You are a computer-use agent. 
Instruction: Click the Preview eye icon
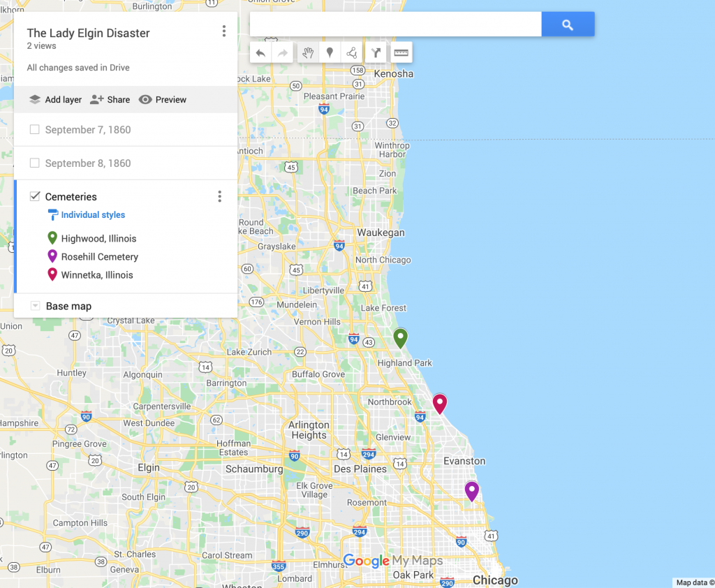(x=145, y=99)
